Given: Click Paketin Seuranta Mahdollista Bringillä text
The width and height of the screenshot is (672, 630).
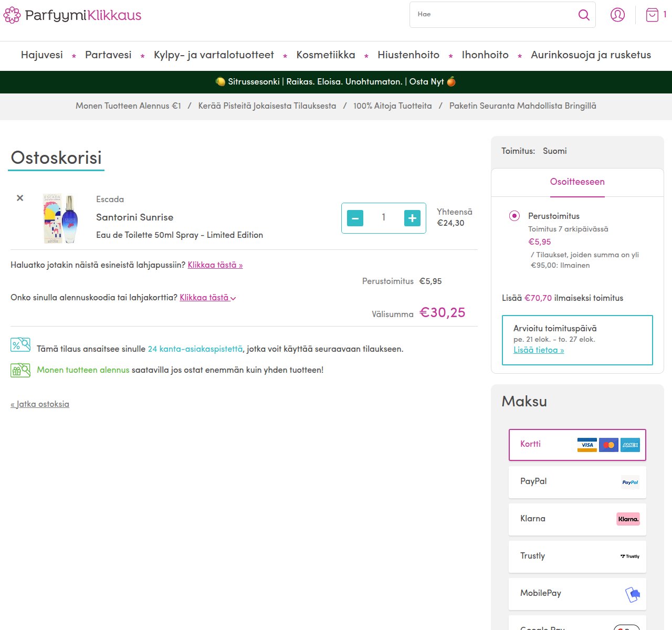Looking at the screenshot, I should tap(523, 106).
